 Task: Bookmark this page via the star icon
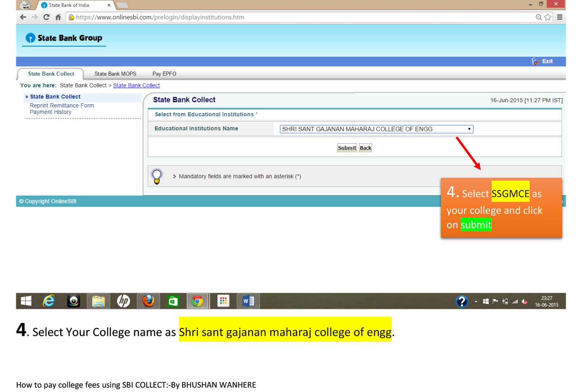(548, 17)
